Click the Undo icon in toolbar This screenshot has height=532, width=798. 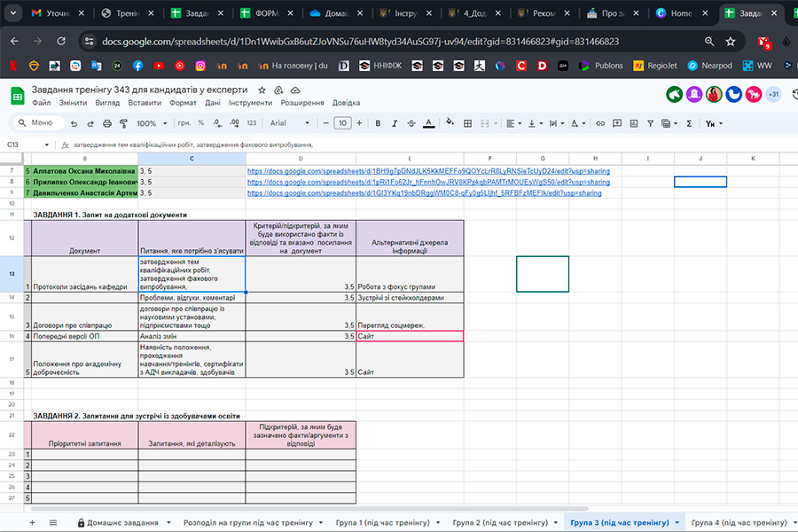74,123
